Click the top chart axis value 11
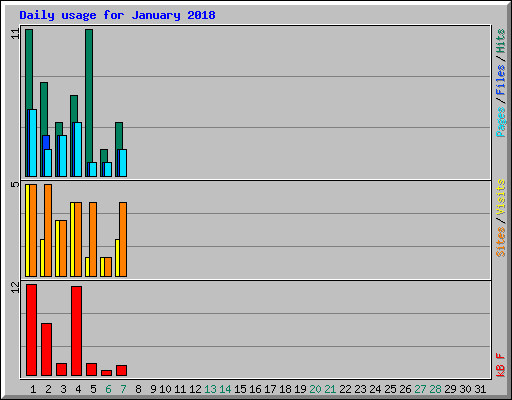 tap(15, 34)
